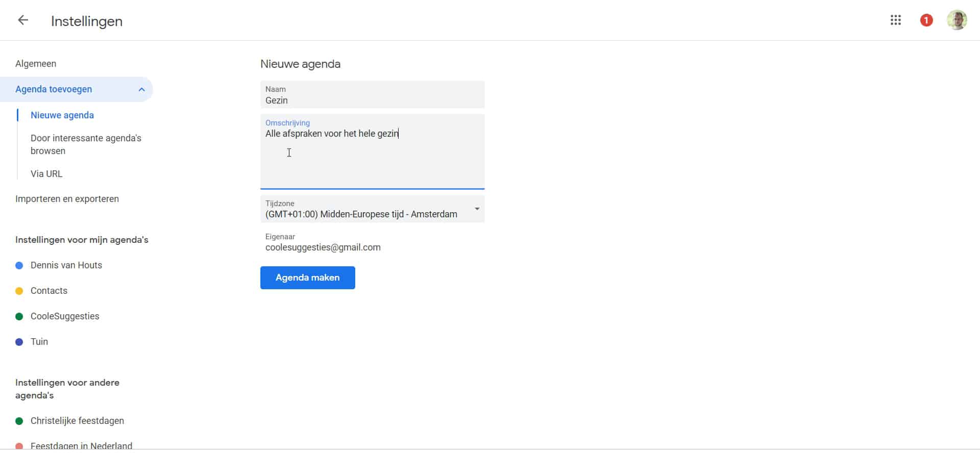This screenshot has width=980, height=453.
Task: Click the green Christelijke feestdagen color dot
Action: pyautogui.click(x=19, y=421)
